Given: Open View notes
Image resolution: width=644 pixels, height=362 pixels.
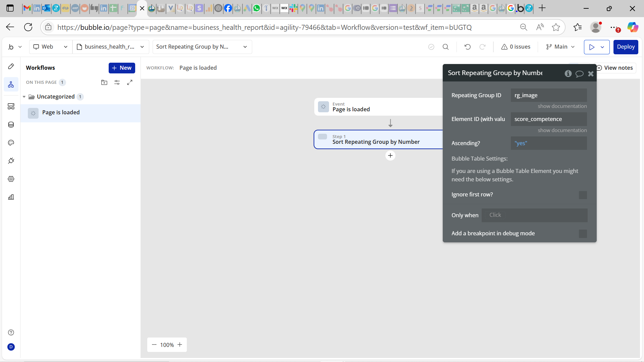Looking at the screenshot, I should pyautogui.click(x=616, y=68).
